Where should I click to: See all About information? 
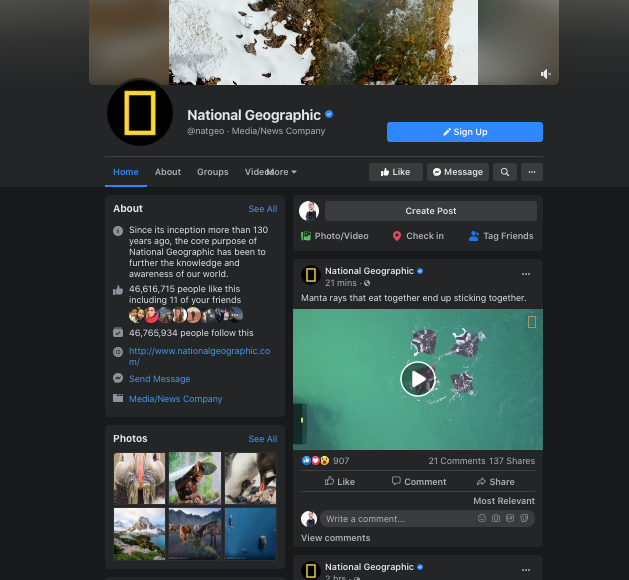point(263,209)
